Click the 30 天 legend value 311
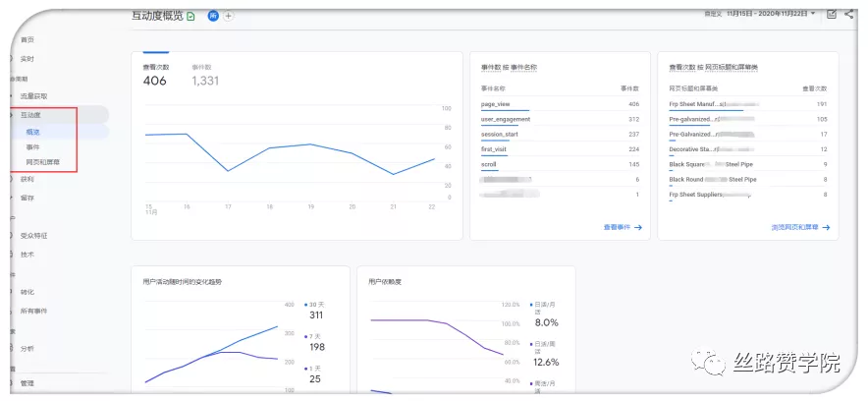Image resolution: width=868 pixels, height=401 pixels. pyautogui.click(x=316, y=315)
